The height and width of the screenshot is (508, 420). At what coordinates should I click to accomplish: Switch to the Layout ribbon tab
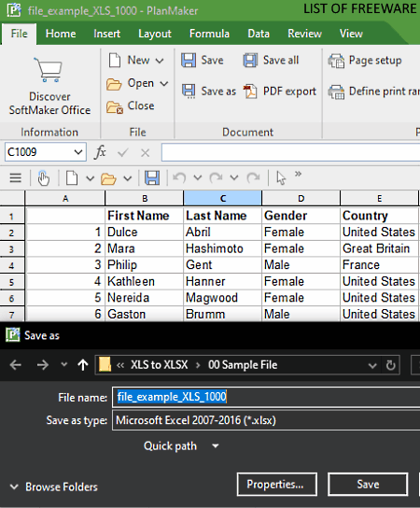(x=155, y=34)
